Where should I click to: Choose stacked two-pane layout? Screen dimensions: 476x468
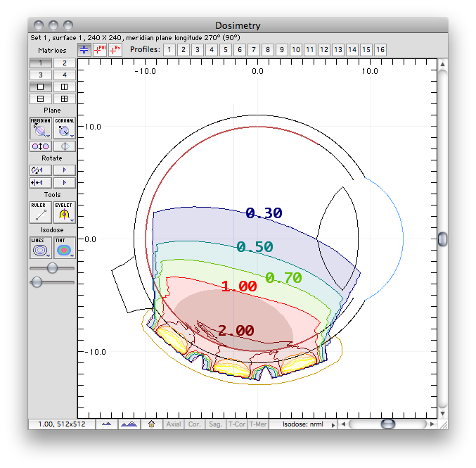tap(40, 99)
